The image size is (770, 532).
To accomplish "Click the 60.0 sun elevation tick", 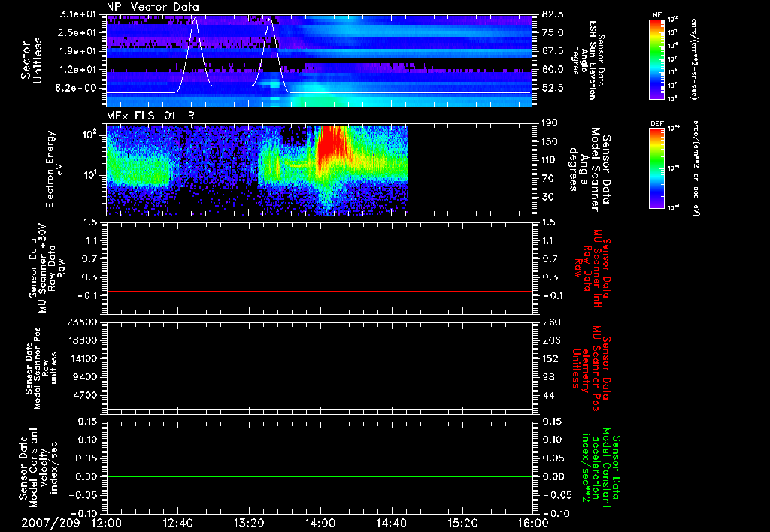I will [553, 70].
